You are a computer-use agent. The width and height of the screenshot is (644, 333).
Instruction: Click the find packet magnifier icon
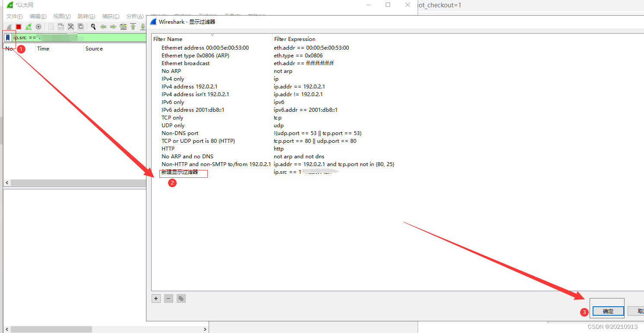point(93,27)
